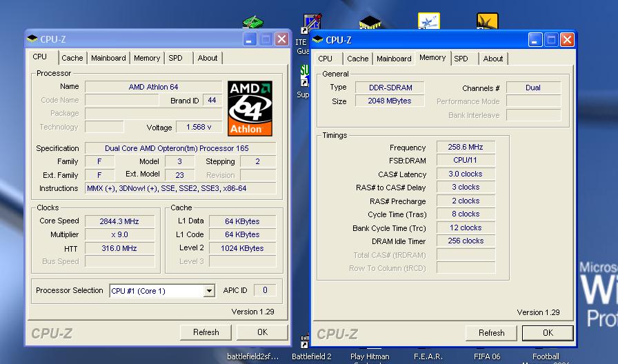Open About tab in left CPU-Z window
The height and width of the screenshot is (364, 618).
pos(208,58)
